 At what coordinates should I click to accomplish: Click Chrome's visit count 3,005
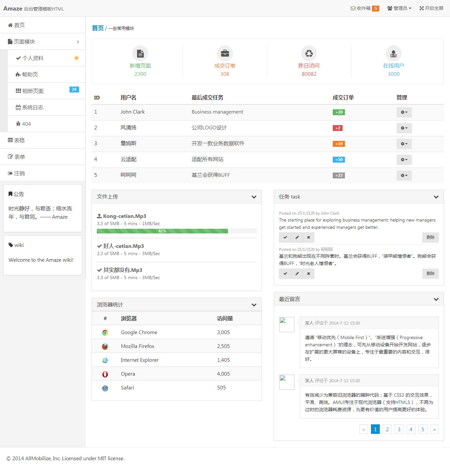(x=223, y=332)
